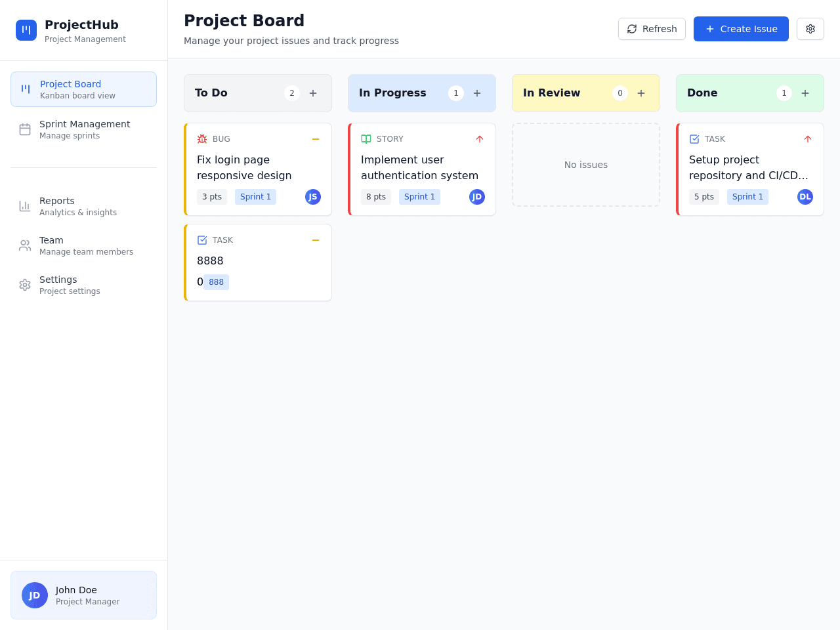Go to Reports analytics page

pos(83,206)
